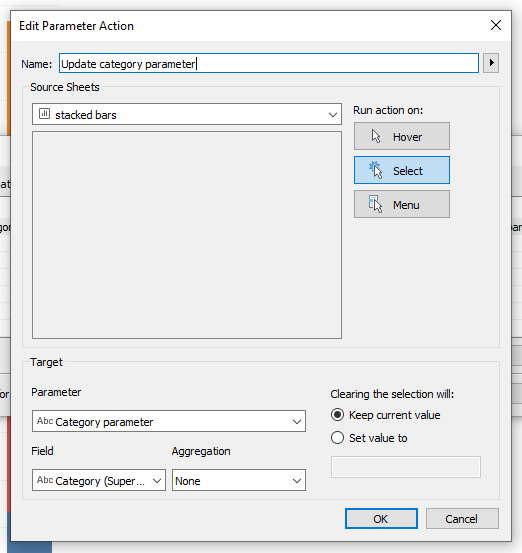Click inside the Name text field
The image size is (522, 553).
coord(269,63)
